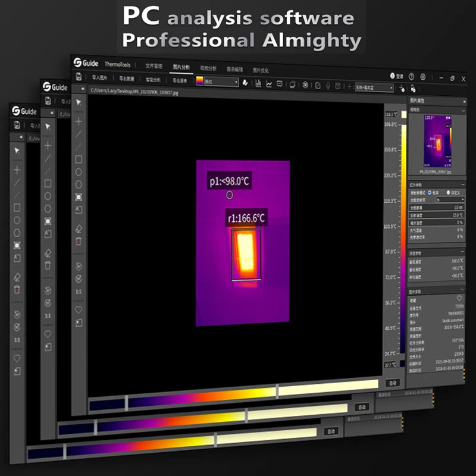476x476 pixels.
Task: Switch to the 报表编辑 tab
Action: tap(234, 70)
